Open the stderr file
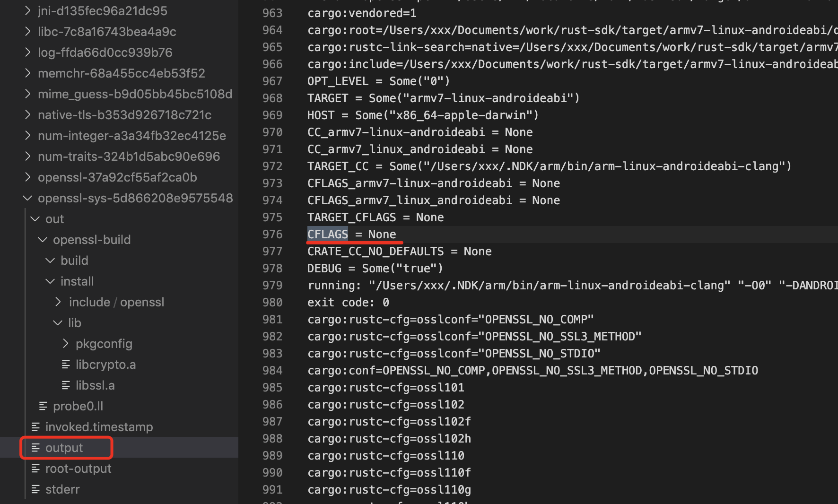 tap(62, 489)
